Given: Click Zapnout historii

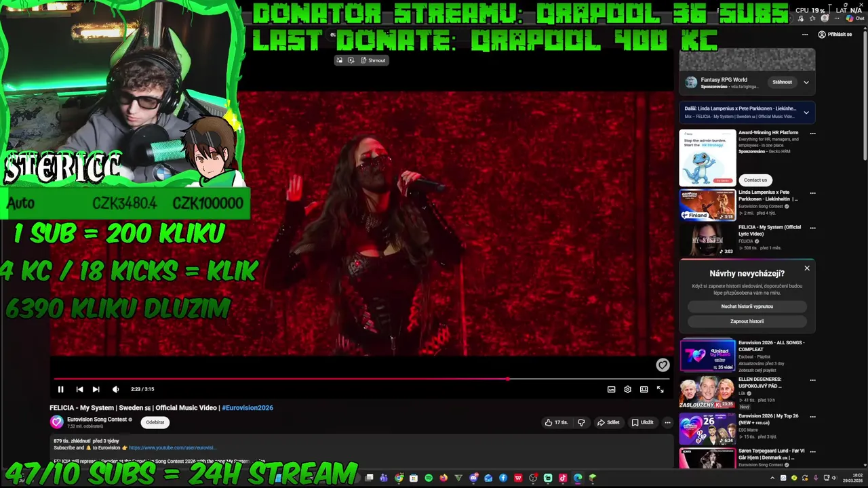Looking at the screenshot, I should tap(747, 321).
